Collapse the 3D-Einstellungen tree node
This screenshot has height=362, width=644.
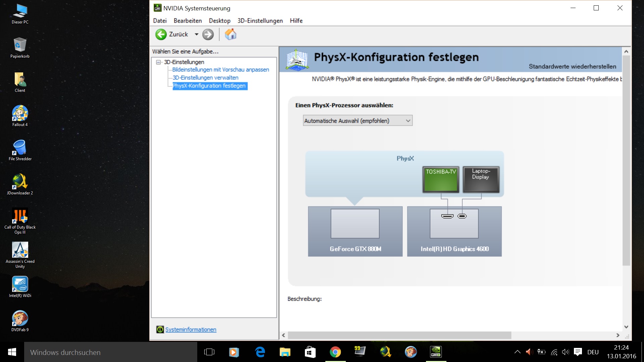point(158,62)
